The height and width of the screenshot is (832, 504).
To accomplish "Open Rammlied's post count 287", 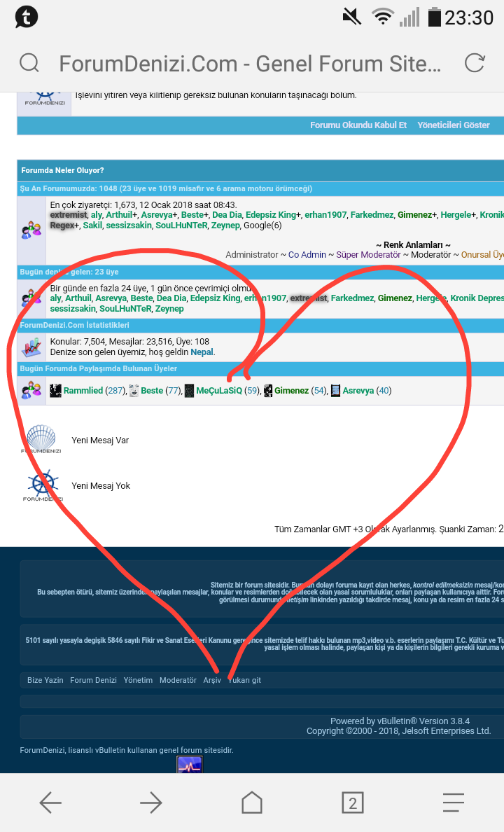I will point(115,391).
